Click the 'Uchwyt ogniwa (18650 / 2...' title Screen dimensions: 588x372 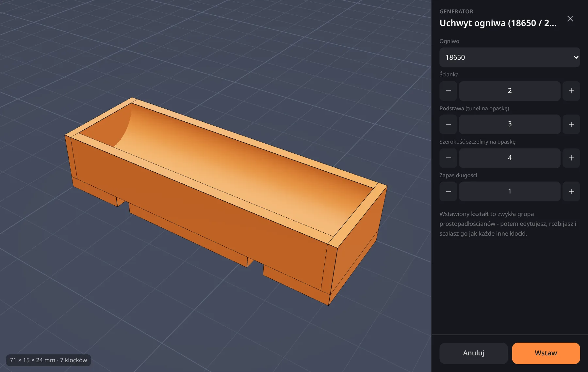click(x=498, y=23)
